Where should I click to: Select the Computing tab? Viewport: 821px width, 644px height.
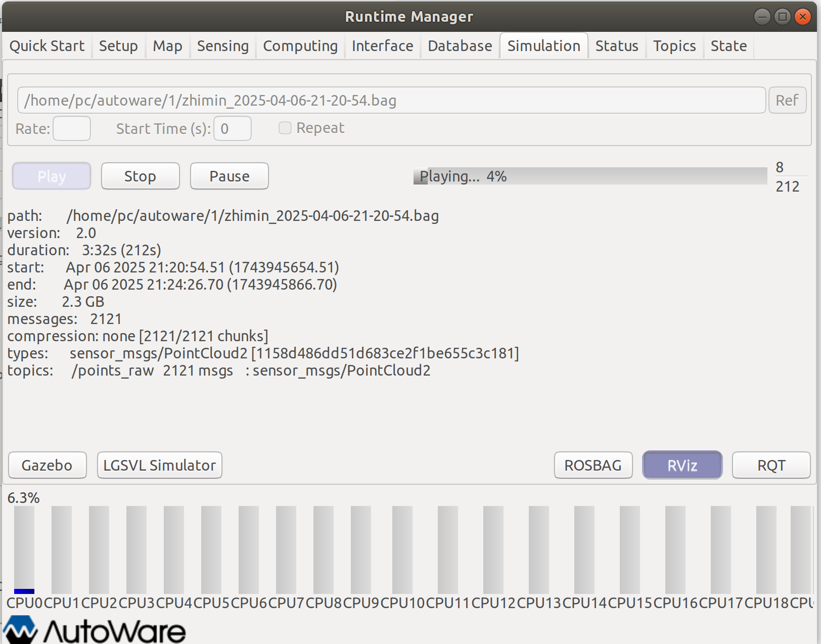click(x=300, y=46)
